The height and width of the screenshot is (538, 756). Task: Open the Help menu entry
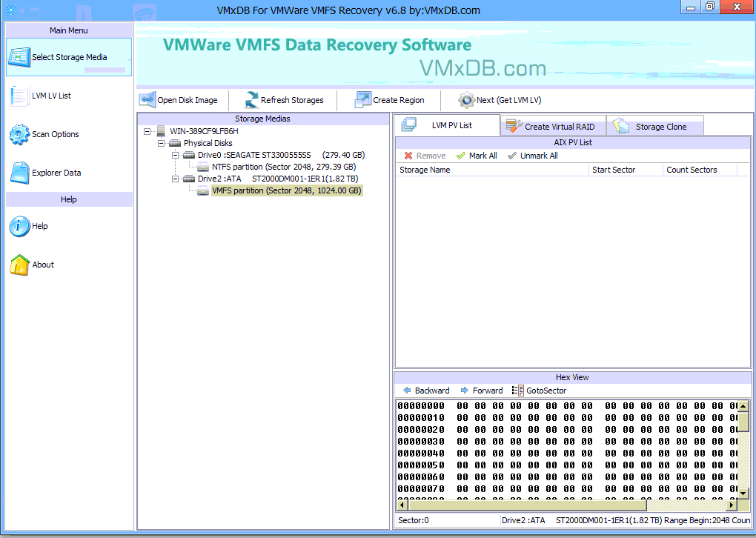click(68, 226)
